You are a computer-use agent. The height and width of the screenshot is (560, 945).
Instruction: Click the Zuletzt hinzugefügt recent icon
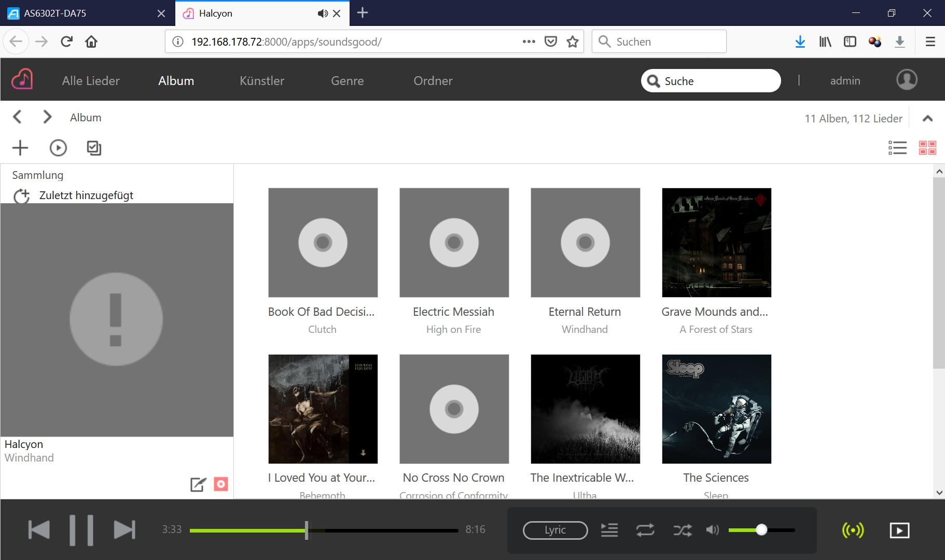(21, 196)
